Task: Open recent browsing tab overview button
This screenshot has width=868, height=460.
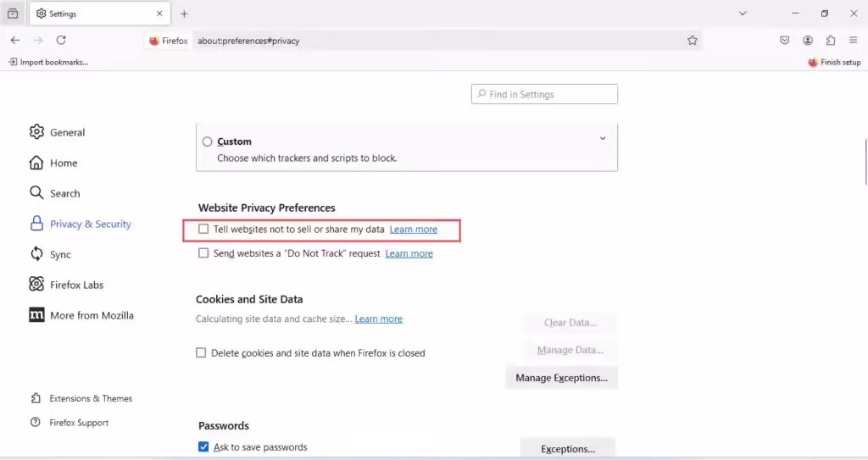Action: tap(13, 14)
